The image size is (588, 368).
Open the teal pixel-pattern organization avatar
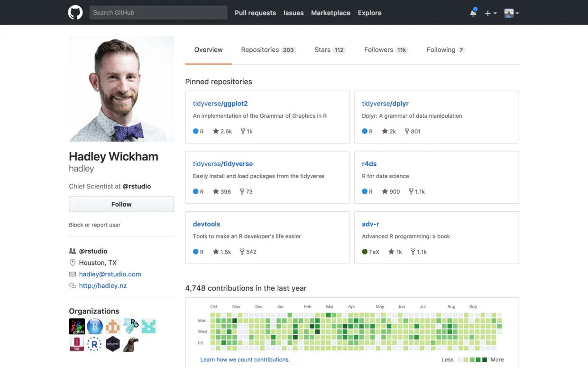(x=148, y=326)
